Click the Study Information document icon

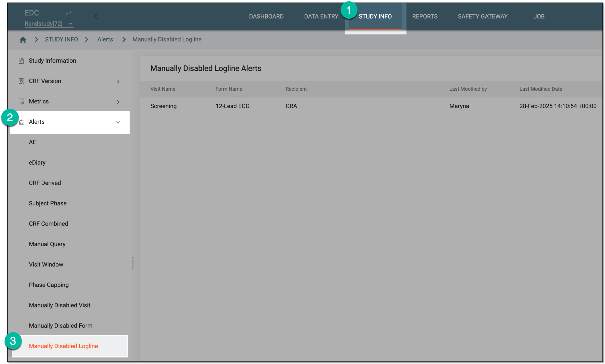click(21, 61)
